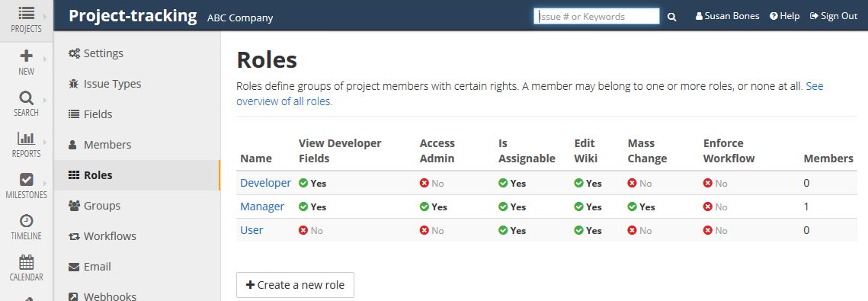This screenshot has height=301, width=868.
Task: Open the Projects list icon
Action: (x=26, y=13)
